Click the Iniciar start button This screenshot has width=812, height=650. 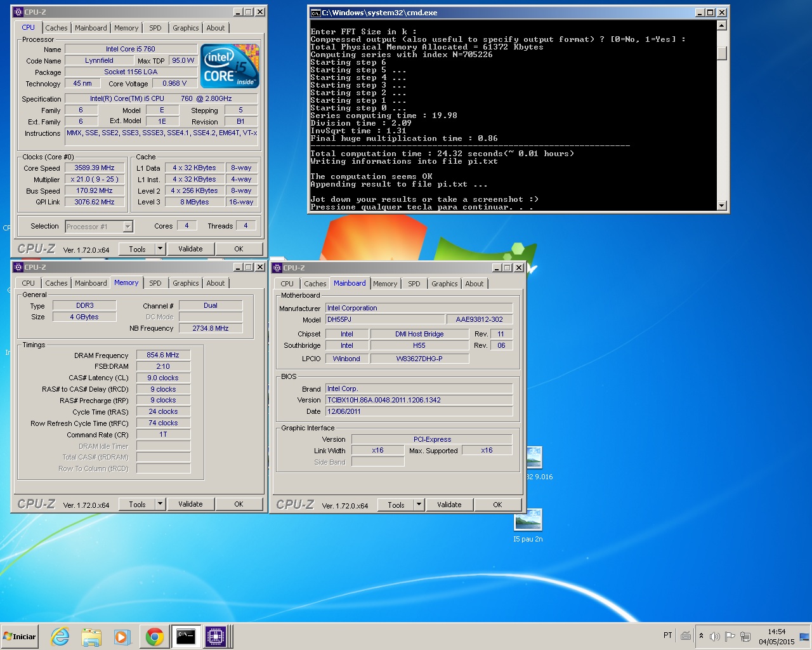click(x=20, y=636)
